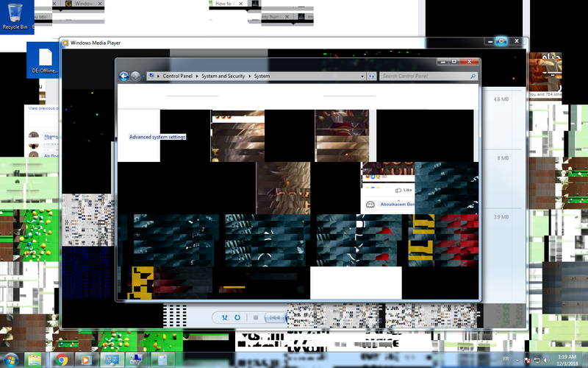Click the System breadcrumb segment
Viewport: 588px width, 368px height.
tap(262, 76)
